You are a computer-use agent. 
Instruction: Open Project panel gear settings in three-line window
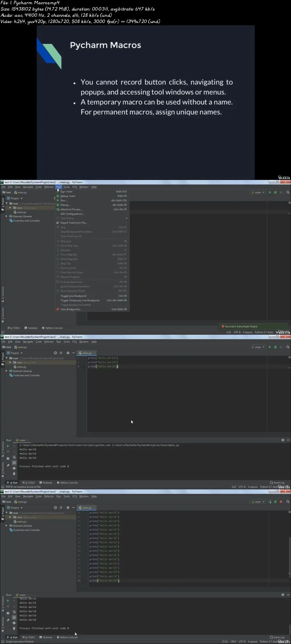point(68,353)
